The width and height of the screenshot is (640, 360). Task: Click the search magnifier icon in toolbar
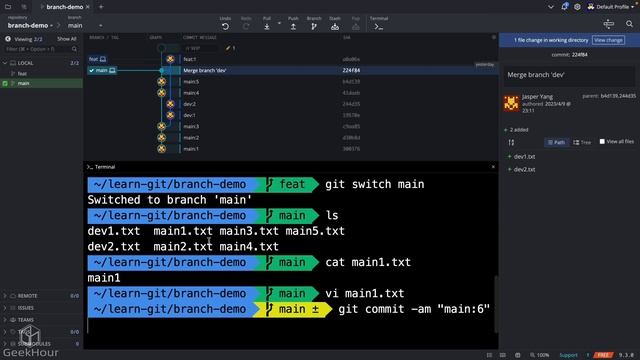[629, 24]
